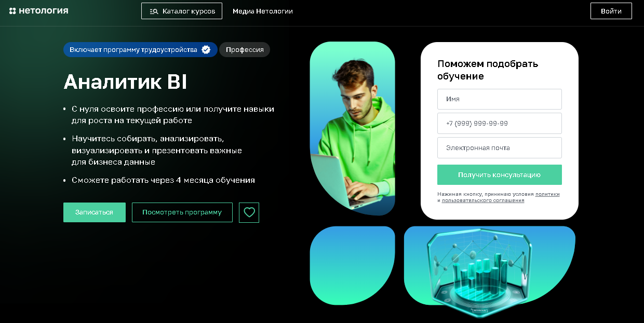644x323 pixels.
Task: Focus the phone number field
Action: (500, 123)
